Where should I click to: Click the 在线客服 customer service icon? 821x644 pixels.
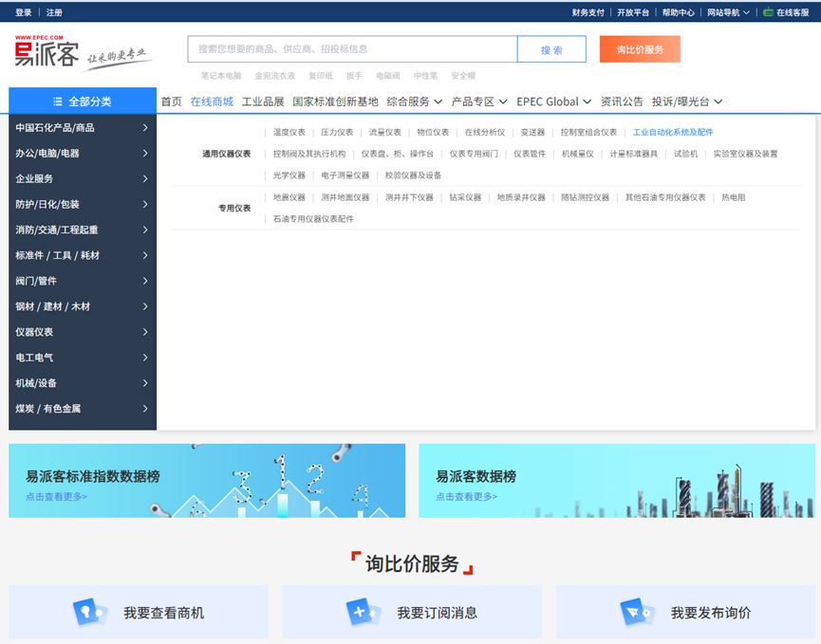(x=769, y=12)
